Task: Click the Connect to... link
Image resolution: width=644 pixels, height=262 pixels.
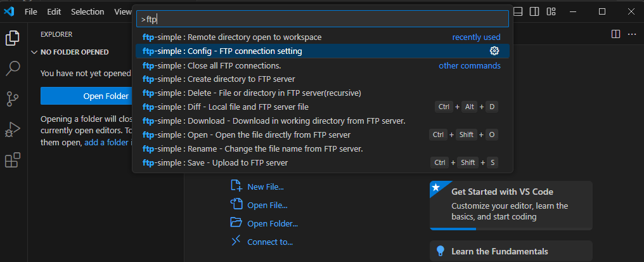Action: pos(270,242)
